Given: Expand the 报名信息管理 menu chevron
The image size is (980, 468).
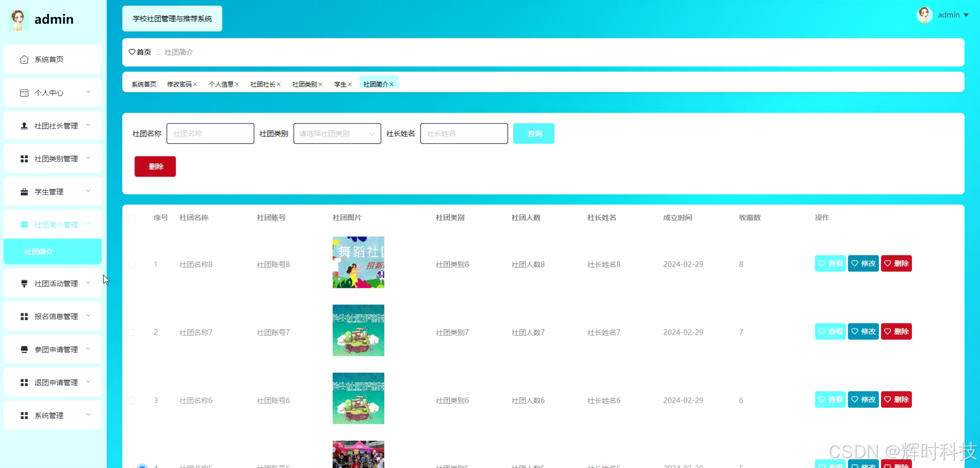Looking at the screenshot, I should click(88, 316).
